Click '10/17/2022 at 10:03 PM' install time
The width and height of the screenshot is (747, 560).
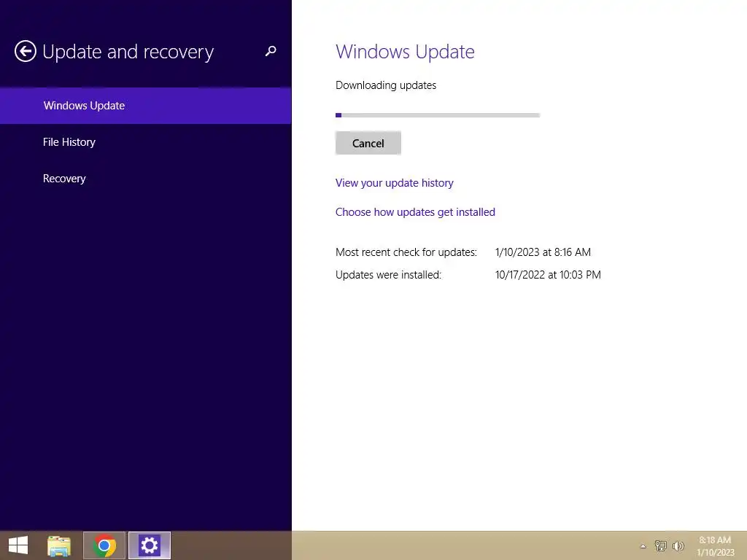point(548,275)
